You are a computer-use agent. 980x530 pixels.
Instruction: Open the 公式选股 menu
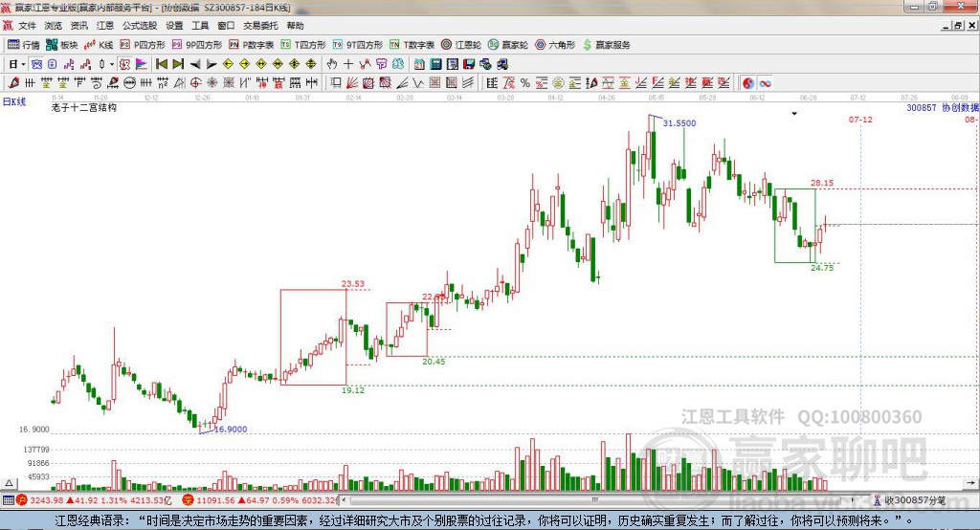(x=140, y=26)
